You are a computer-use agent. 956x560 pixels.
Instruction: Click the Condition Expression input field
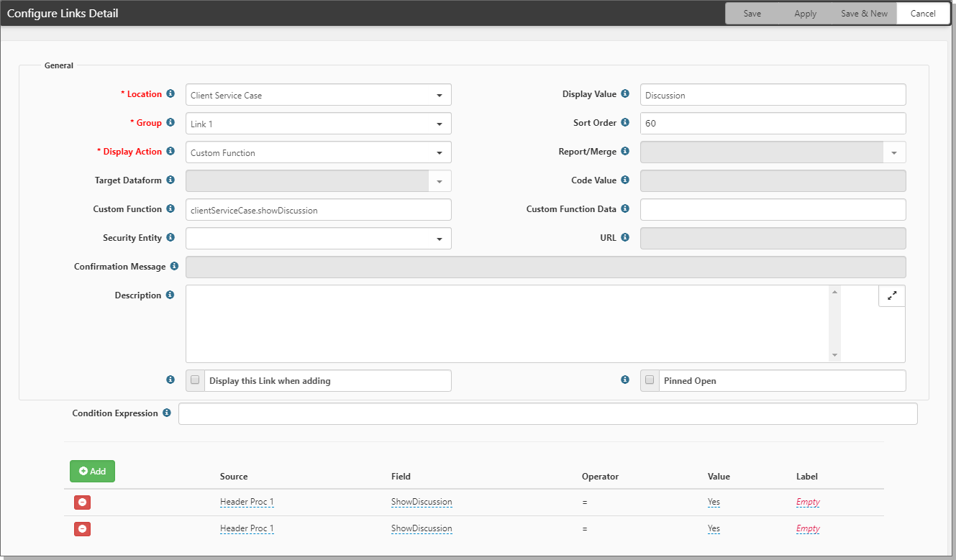click(x=548, y=414)
